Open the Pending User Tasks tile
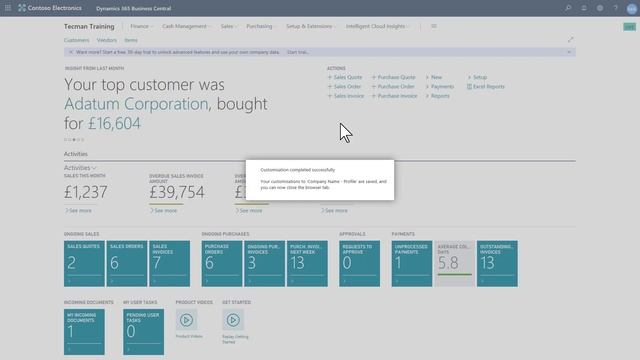Image resolution: width=640 pixels, height=360 pixels. [x=143, y=332]
